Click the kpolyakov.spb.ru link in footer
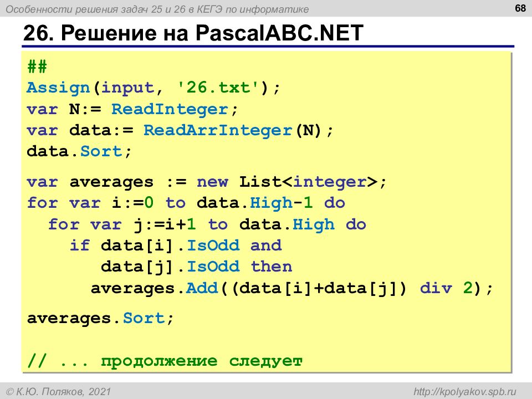Viewport: 532px width, 399px height. pyautogui.click(x=464, y=392)
